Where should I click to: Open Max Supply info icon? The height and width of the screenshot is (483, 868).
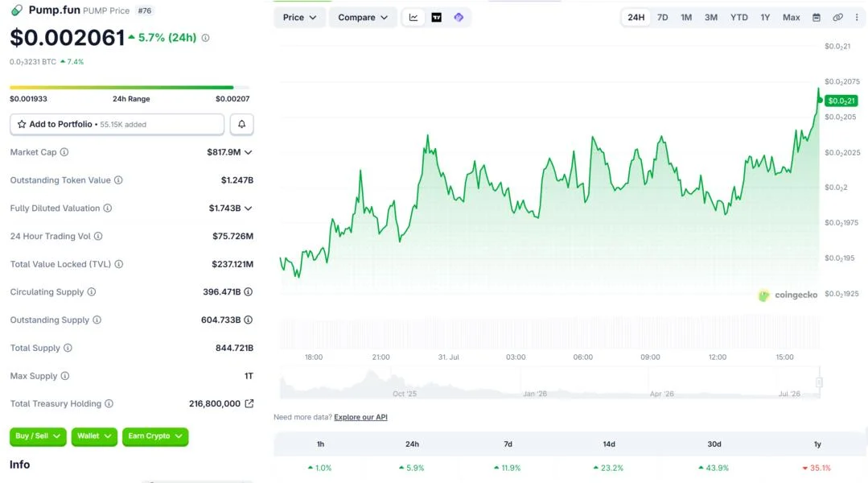(65, 376)
